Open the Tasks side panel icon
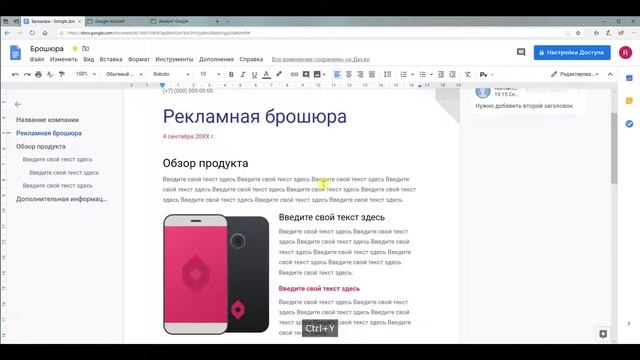This screenshot has width=640, height=360. coord(629,123)
